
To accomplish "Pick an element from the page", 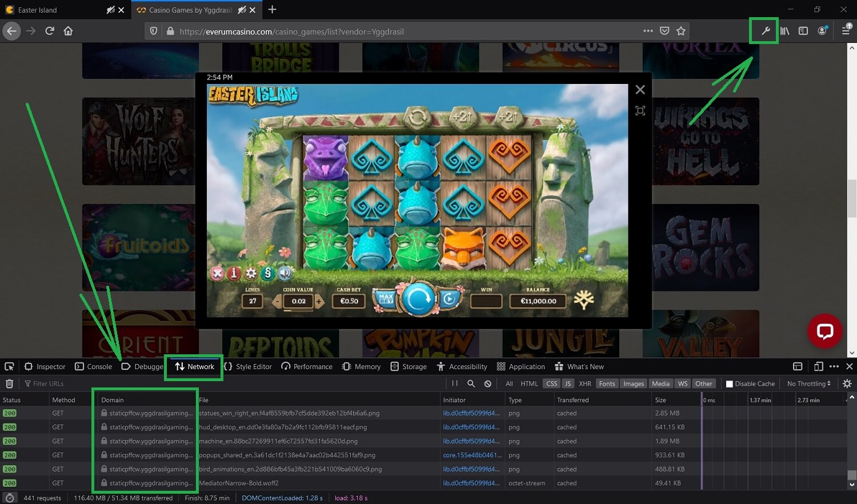I will point(9,366).
